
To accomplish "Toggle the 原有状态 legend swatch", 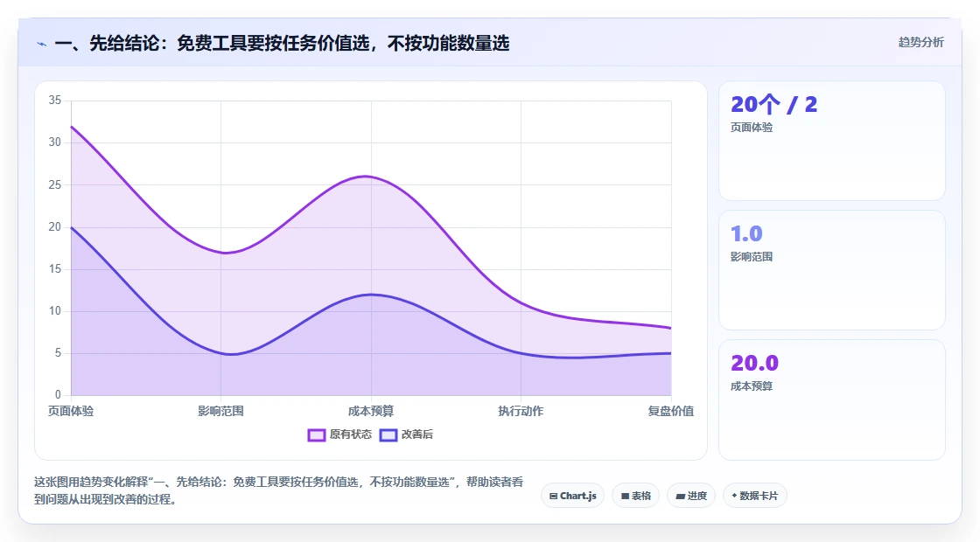I will pyautogui.click(x=316, y=434).
